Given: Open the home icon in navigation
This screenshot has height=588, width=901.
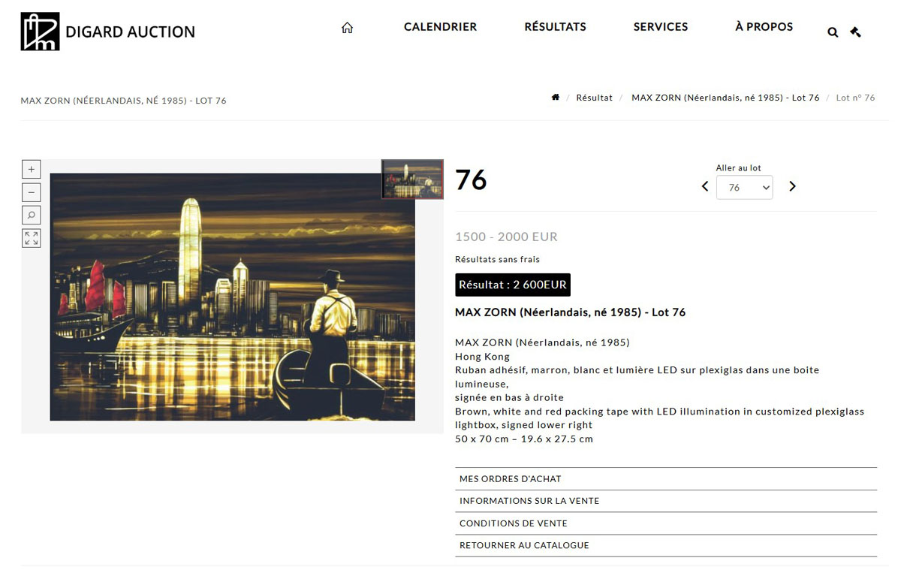Looking at the screenshot, I should [347, 28].
